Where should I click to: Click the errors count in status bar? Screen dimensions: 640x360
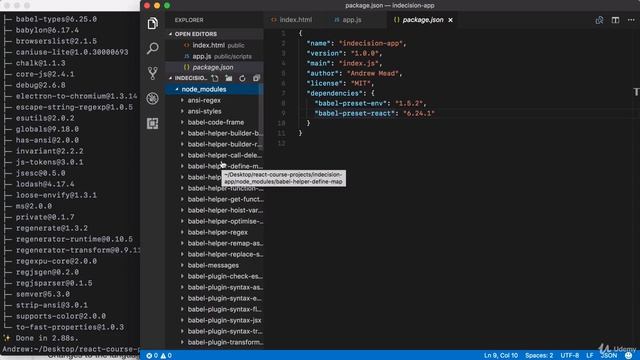tap(152, 356)
